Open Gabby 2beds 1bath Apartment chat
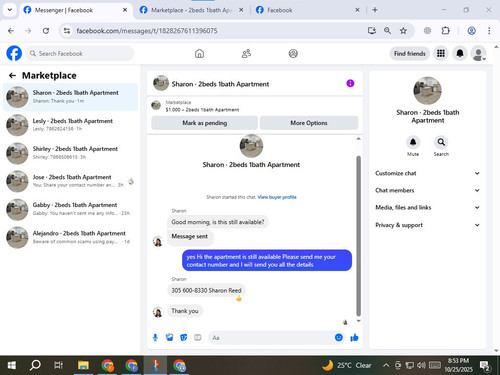The height and width of the screenshot is (375, 500). click(70, 209)
